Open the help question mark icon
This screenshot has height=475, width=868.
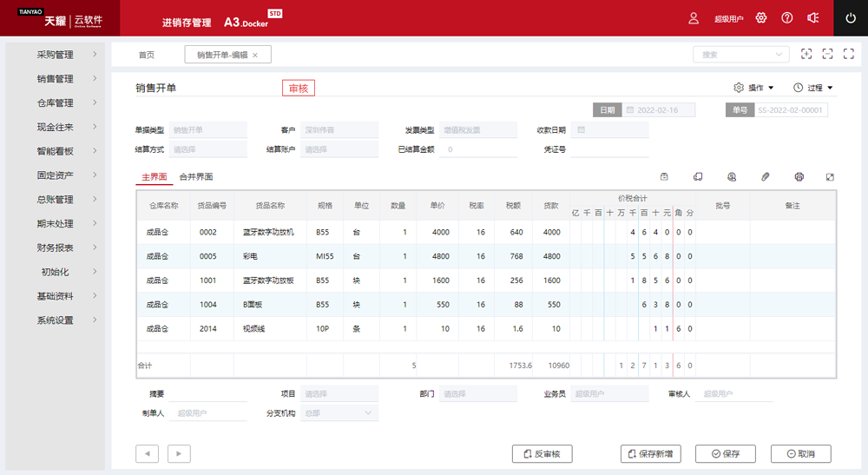pyautogui.click(x=787, y=18)
